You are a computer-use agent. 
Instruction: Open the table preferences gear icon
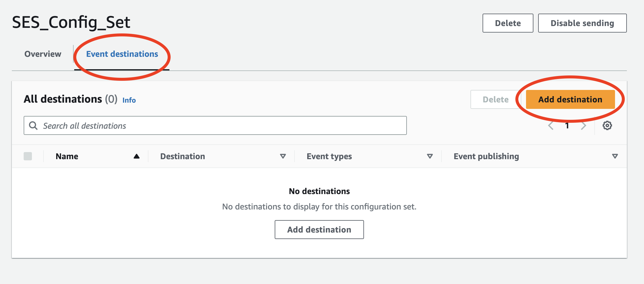(x=607, y=125)
